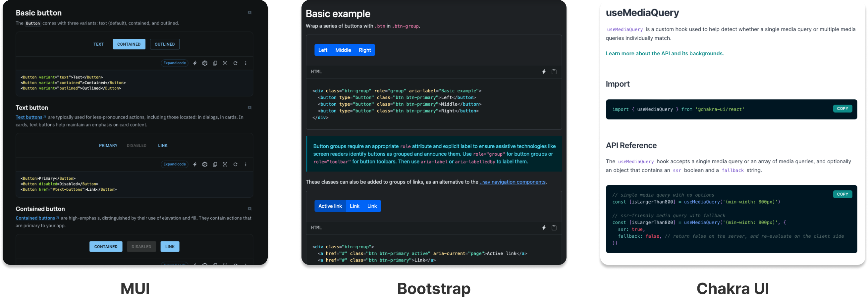Click the TEXT variant button in MUI

(x=98, y=44)
